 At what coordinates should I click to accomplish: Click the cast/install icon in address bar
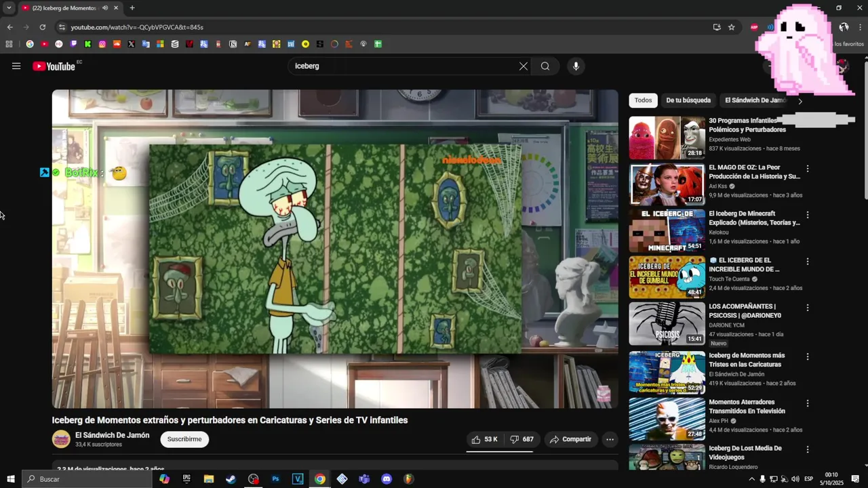pos(717,27)
